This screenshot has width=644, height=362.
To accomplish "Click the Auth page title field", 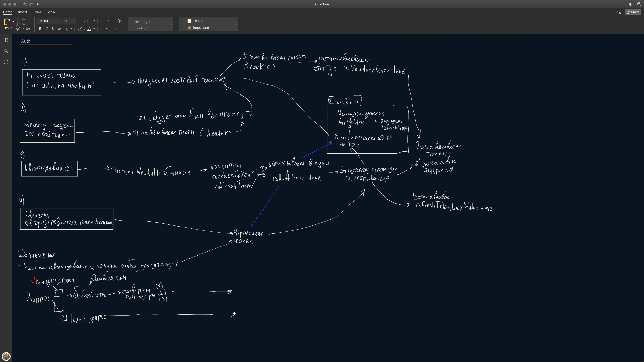I will (46, 41).
